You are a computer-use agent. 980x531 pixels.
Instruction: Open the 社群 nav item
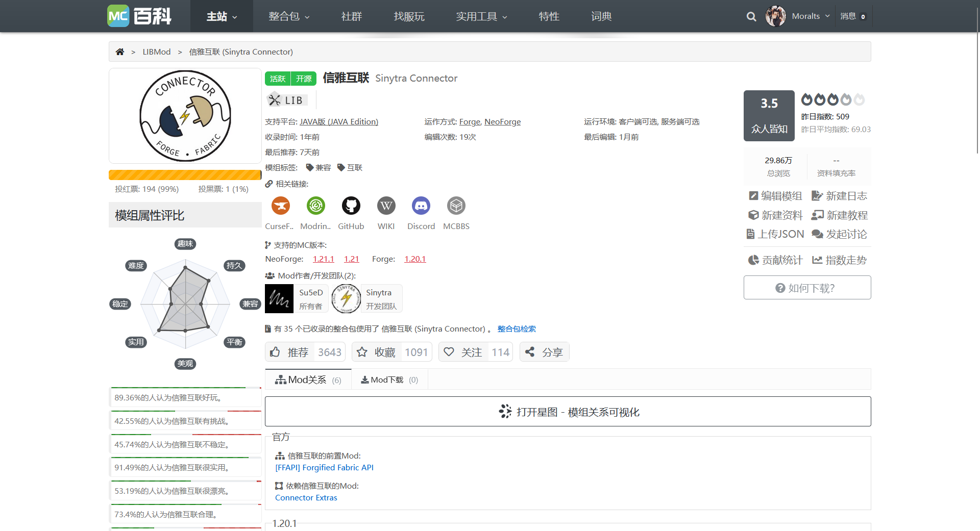352,16
